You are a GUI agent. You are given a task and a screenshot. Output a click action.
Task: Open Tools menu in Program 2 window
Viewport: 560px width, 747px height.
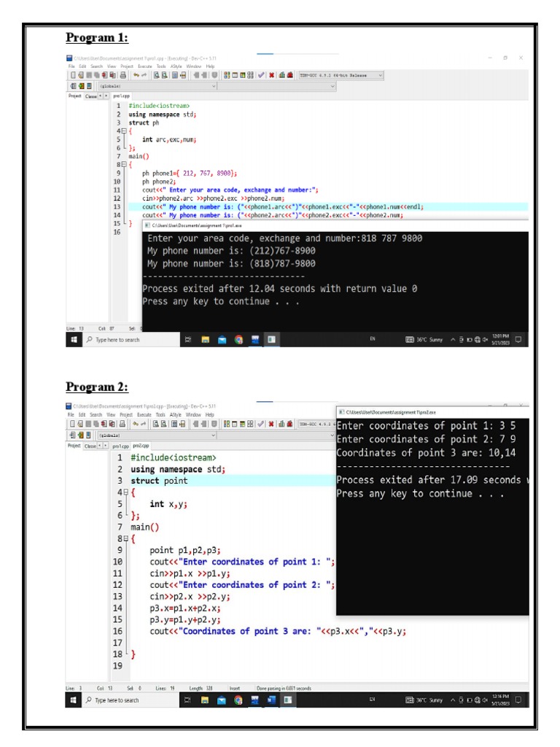pyautogui.click(x=160, y=415)
